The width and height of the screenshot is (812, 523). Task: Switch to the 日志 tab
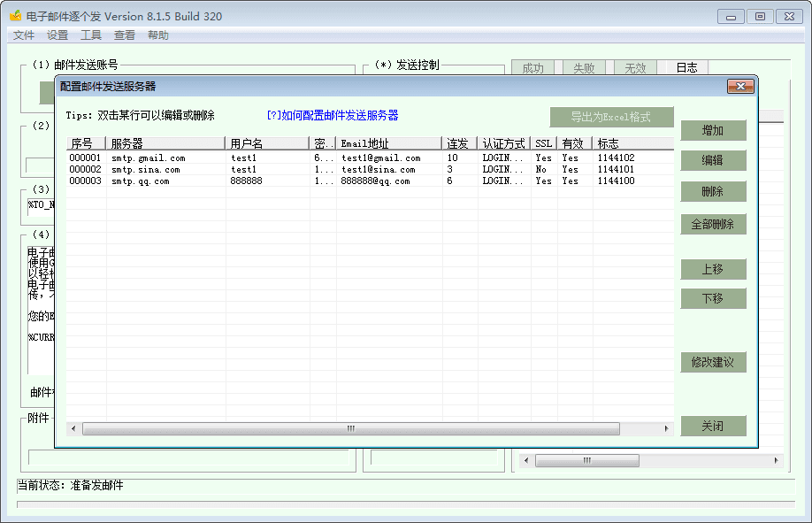click(686, 67)
